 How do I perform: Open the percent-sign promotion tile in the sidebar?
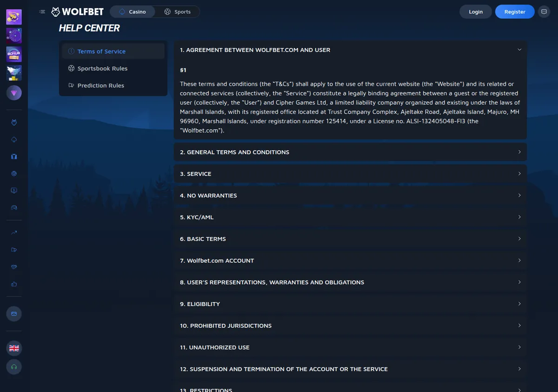[14, 17]
